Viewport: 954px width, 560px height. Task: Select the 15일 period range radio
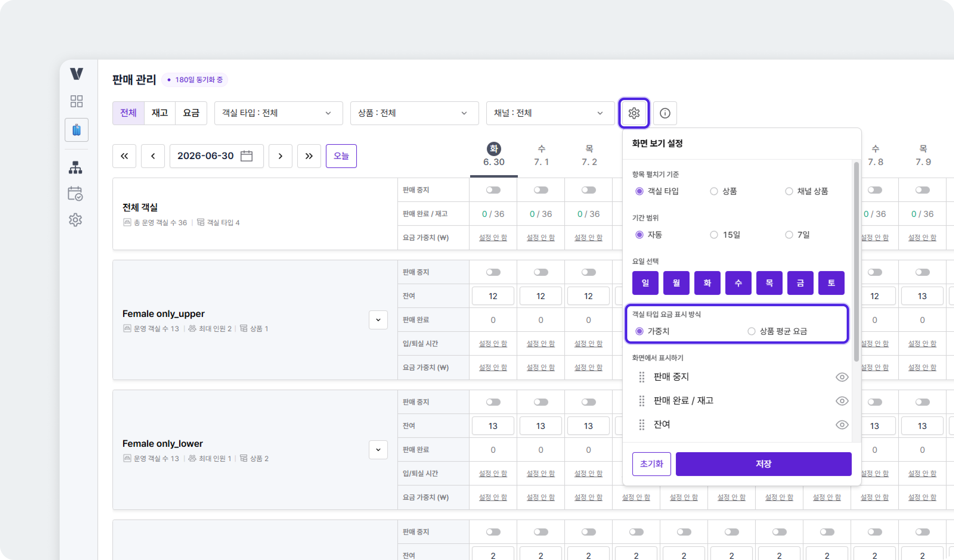tap(714, 235)
